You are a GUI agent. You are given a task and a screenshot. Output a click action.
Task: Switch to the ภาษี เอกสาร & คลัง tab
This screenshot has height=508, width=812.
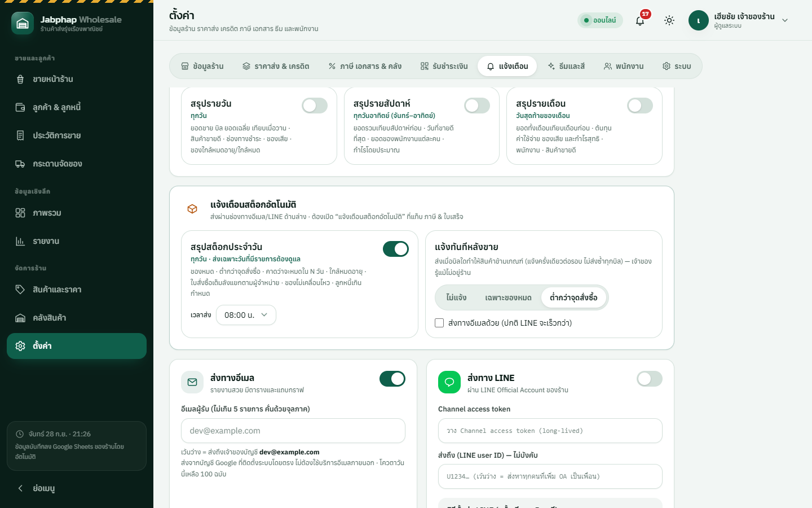click(x=365, y=66)
